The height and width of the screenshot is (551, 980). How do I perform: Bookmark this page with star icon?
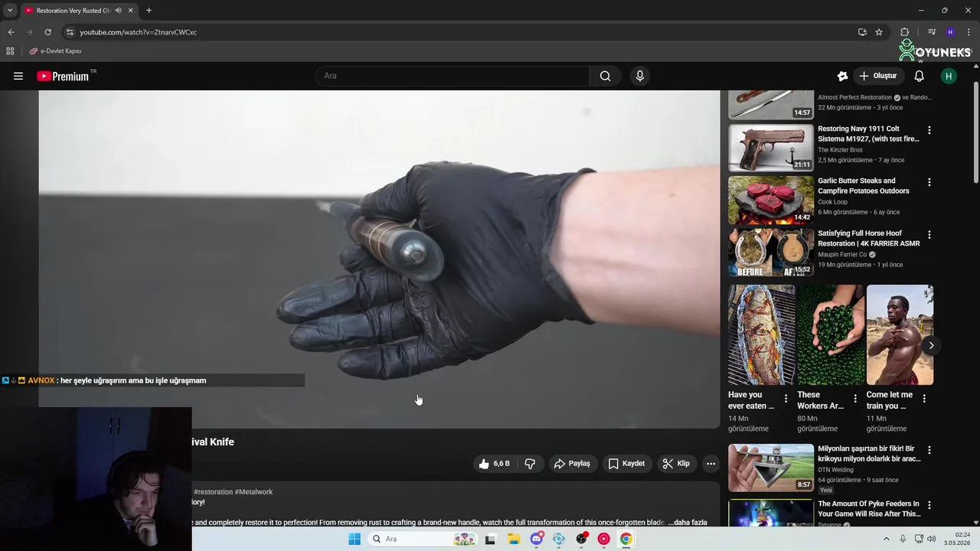coord(879,32)
